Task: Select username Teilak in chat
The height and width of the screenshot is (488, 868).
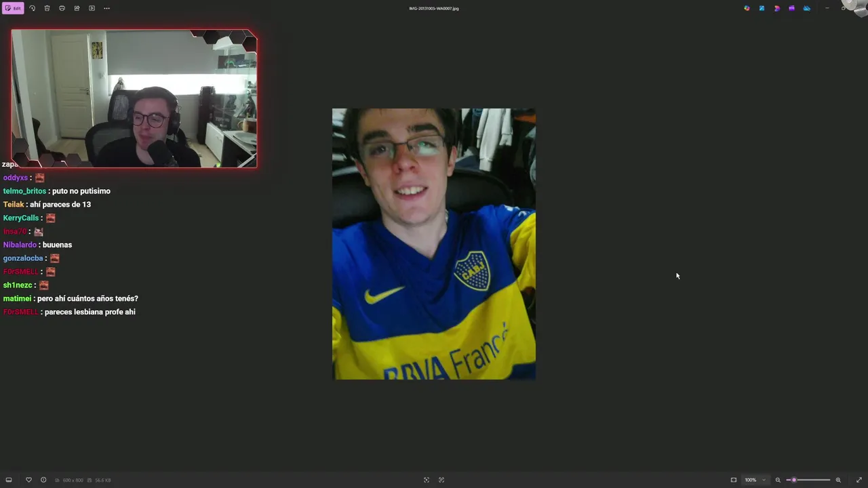Action: (14, 205)
